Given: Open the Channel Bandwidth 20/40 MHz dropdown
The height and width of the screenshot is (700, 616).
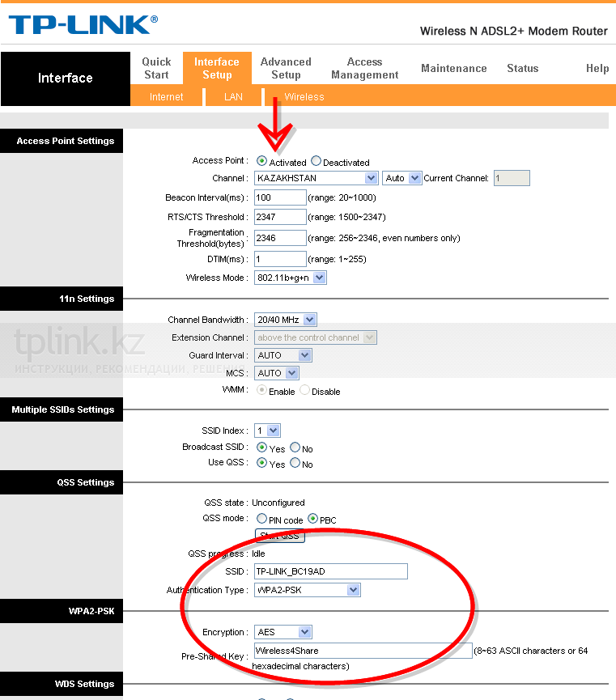Looking at the screenshot, I should pos(286,320).
